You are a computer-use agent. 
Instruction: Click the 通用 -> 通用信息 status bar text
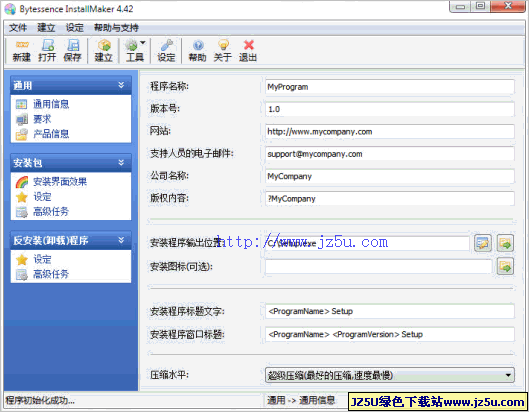coord(301,400)
